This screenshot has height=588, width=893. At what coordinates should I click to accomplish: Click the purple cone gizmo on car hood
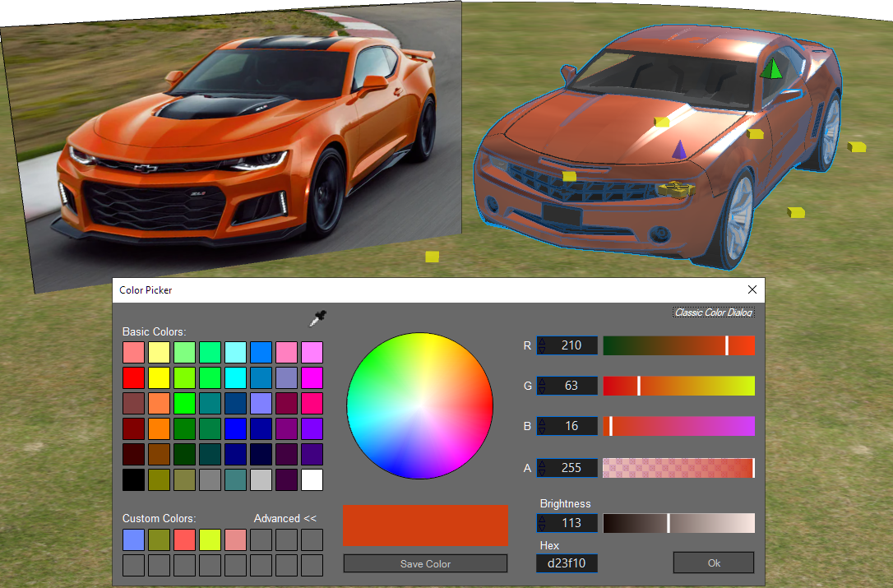tap(679, 150)
